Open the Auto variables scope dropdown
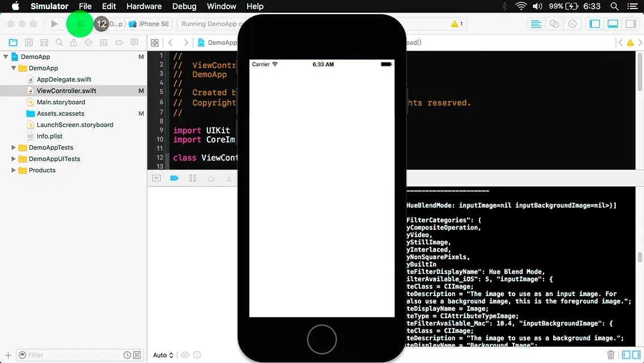 [x=163, y=355]
